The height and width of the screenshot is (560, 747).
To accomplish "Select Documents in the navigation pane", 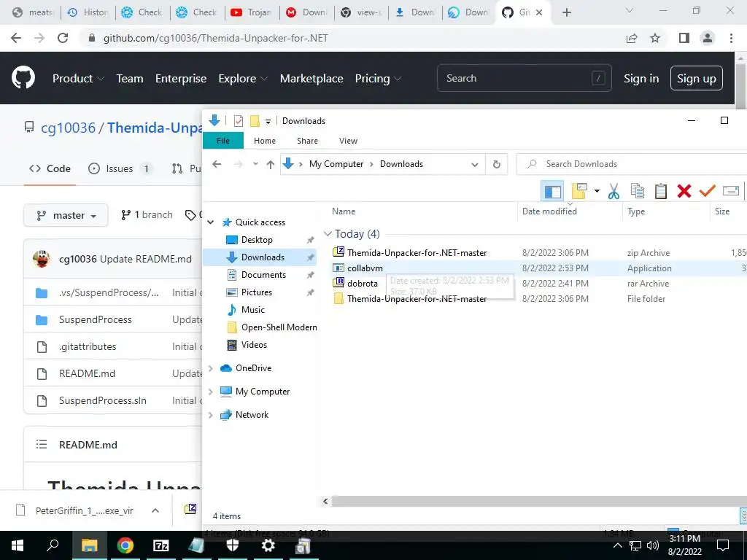I will [x=263, y=275].
